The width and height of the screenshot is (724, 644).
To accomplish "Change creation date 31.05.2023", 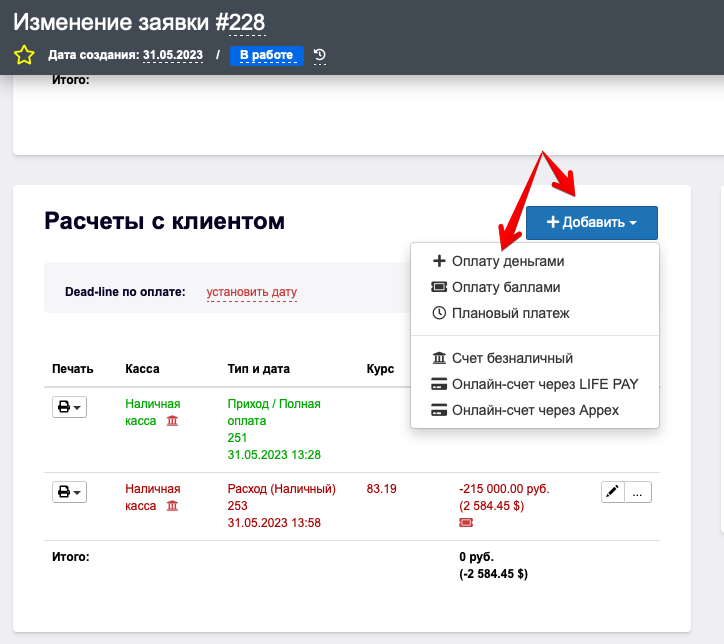I will (173, 55).
